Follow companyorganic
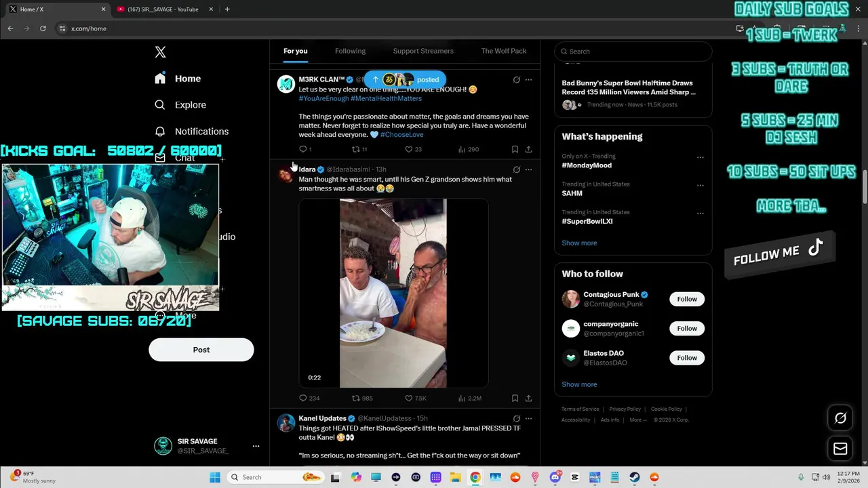Viewport: 868px width, 488px height. pyautogui.click(x=687, y=329)
